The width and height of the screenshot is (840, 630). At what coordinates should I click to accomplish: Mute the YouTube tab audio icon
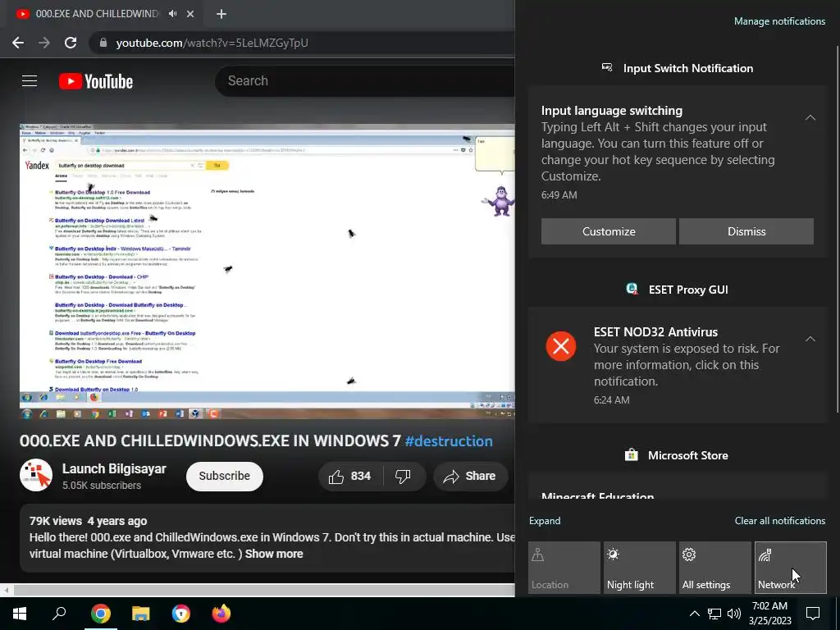pyautogui.click(x=172, y=14)
